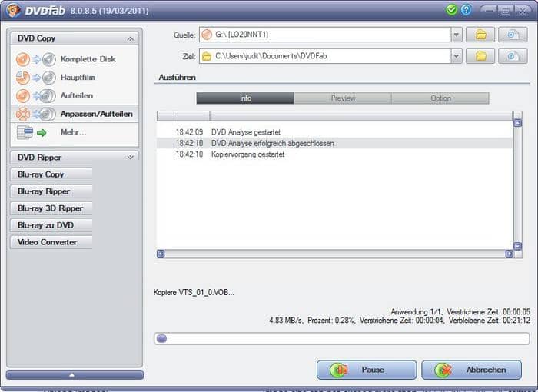Click the Ziel target path field
Screen dimensions: 538x392
coord(325,56)
